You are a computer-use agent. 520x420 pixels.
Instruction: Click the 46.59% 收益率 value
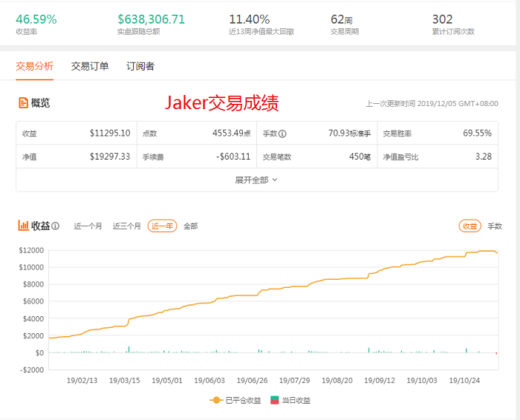pos(36,19)
